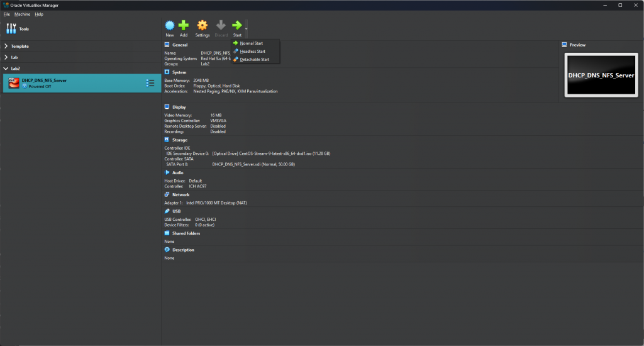This screenshot has height=346, width=644.
Task: Click the DHCP_DNS_NFS_Server preview thumbnail
Action: 601,75
